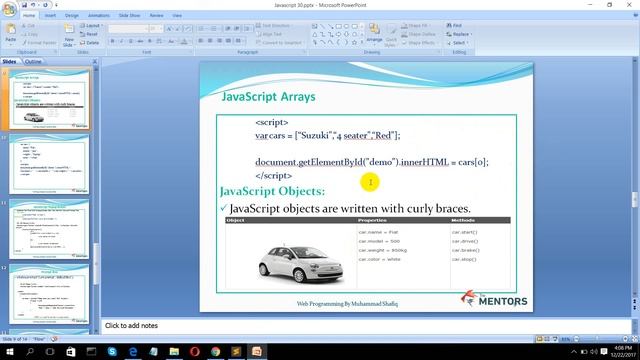Open the Office Button menu
The width and height of the screenshot is (640, 360).
pyautogui.click(x=9, y=9)
